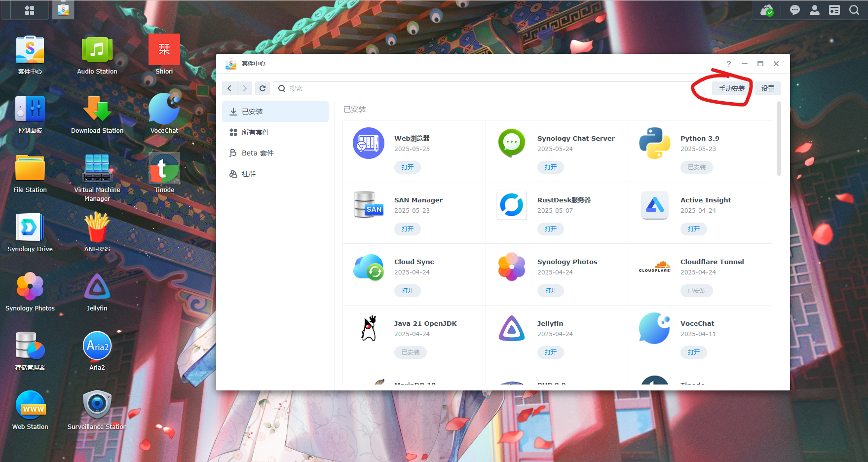This screenshot has width=868, height=462.
Task: Open the Web浏览器 package
Action: point(408,167)
